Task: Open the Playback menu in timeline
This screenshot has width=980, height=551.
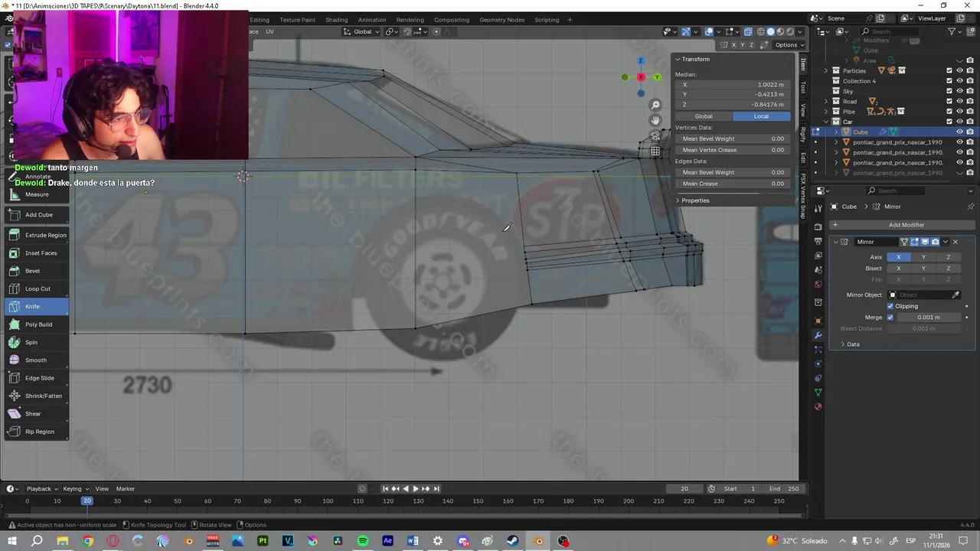Action: [x=41, y=489]
